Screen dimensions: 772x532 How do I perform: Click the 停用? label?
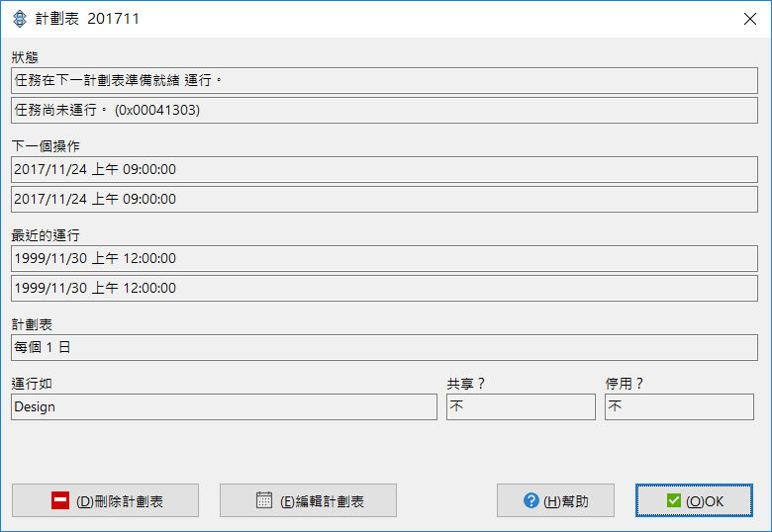[x=625, y=384]
